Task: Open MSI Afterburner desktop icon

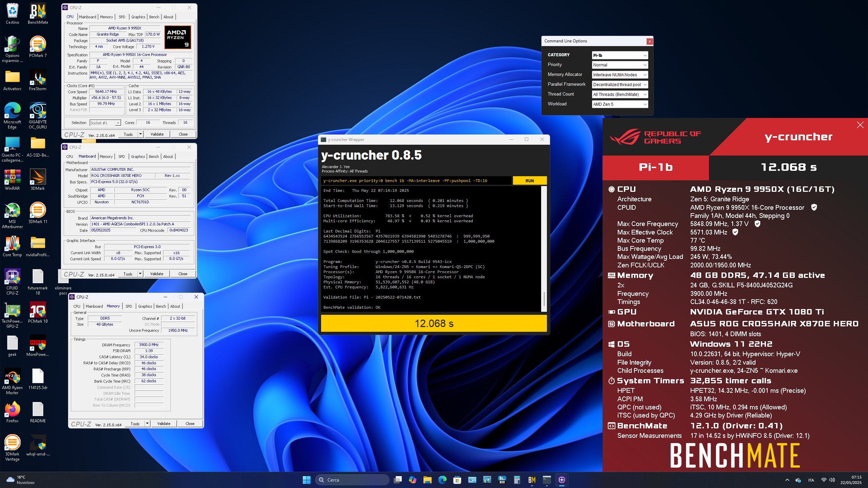Action: point(12,215)
